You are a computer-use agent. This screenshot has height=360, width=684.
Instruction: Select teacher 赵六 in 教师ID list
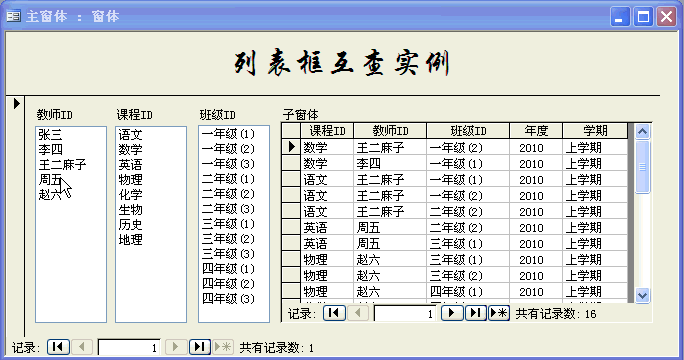(x=51, y=194)
